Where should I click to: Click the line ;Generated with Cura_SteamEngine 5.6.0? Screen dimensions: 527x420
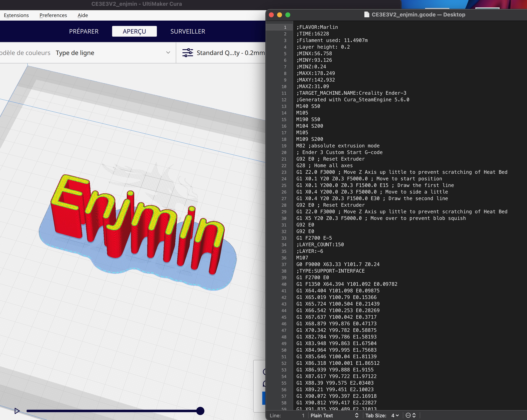pyautogui.click(x=353, y=100)
